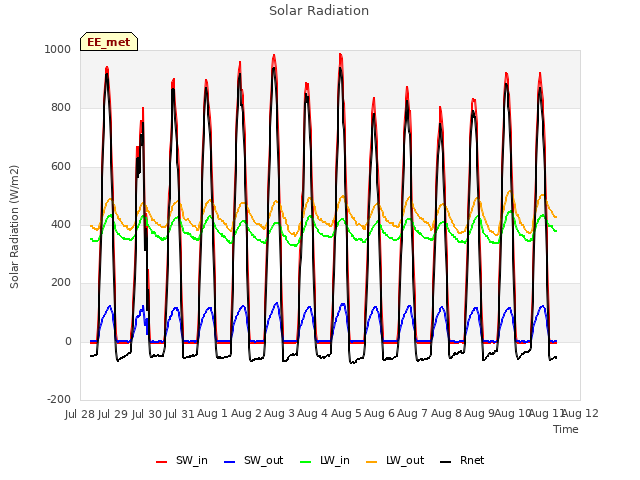Screen dimensions: 640x480
Task: Click the Aug 5 x-axis tick label
Action: tap(346, 414)
